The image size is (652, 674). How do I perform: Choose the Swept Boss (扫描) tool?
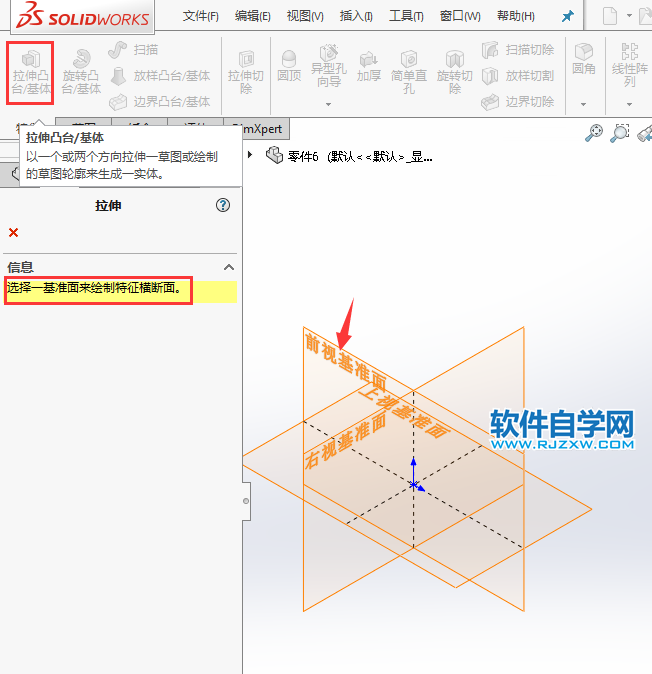coord(133,50)
